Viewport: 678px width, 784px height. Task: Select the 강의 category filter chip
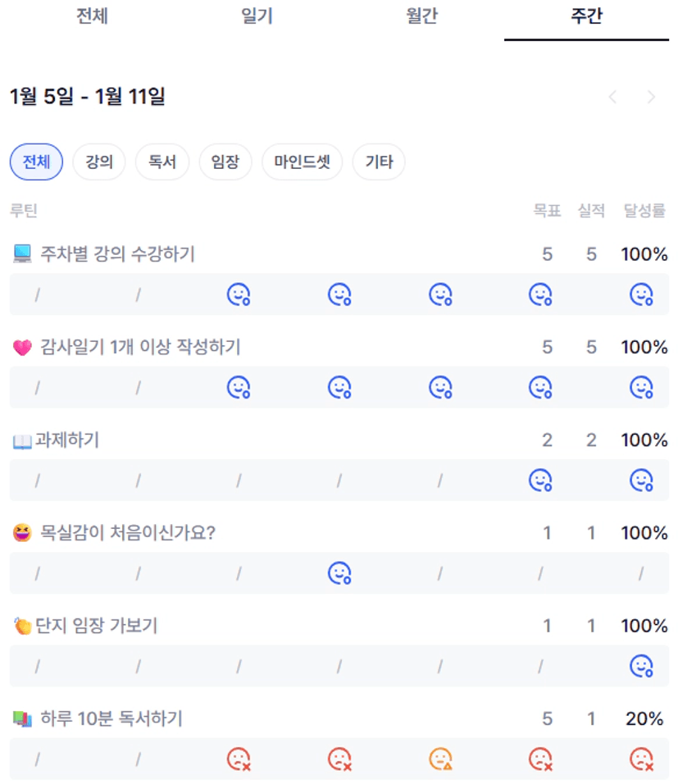(x=99, y=162)
